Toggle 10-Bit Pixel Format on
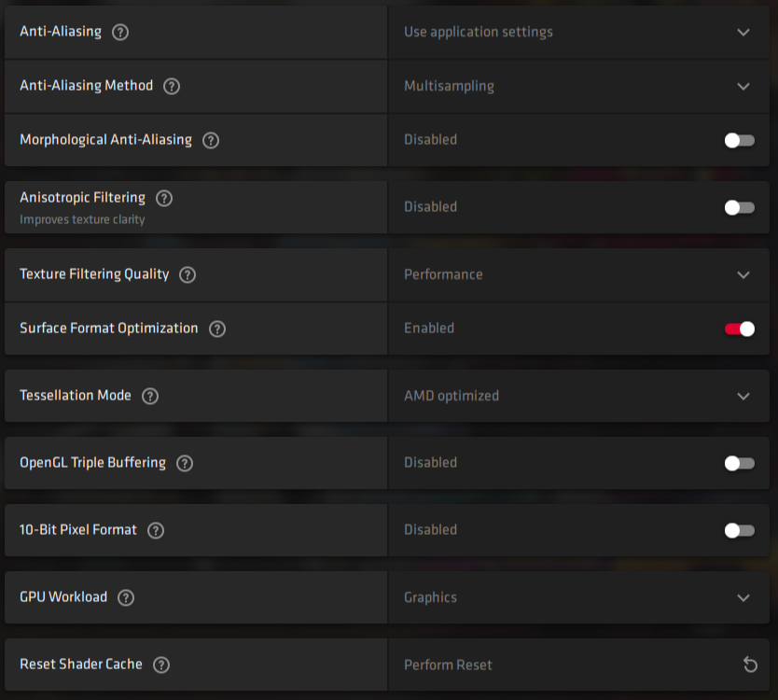 tap(739, 530)
